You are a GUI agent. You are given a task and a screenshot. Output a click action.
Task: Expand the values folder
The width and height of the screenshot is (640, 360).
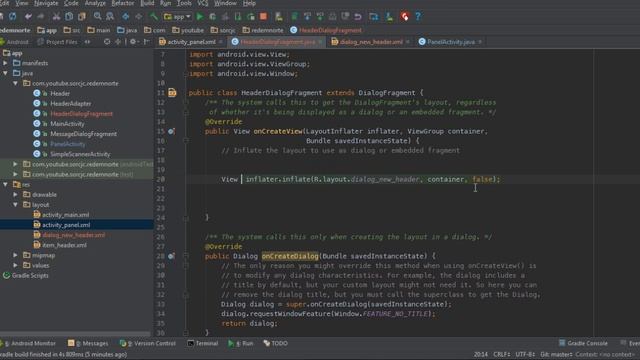tap(16, 266)
